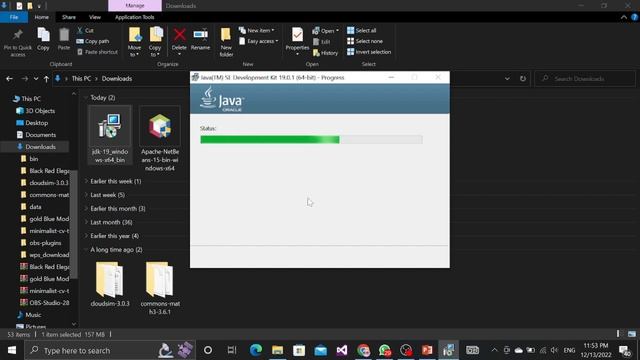Click Edit in the Open group
This screenshot has height=360, width=640.
coord(322,42)
